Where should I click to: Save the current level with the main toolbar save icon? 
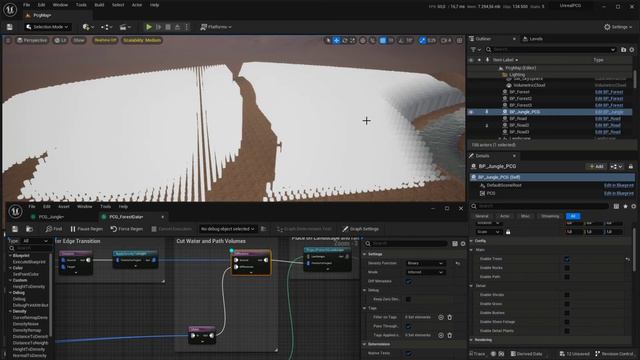pyautogui.click(x=9, y=27)
